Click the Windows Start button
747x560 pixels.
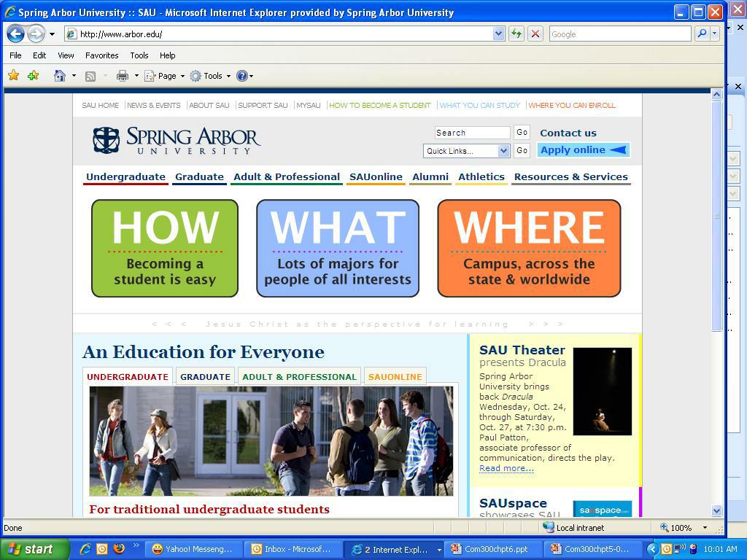pos(35,549)
